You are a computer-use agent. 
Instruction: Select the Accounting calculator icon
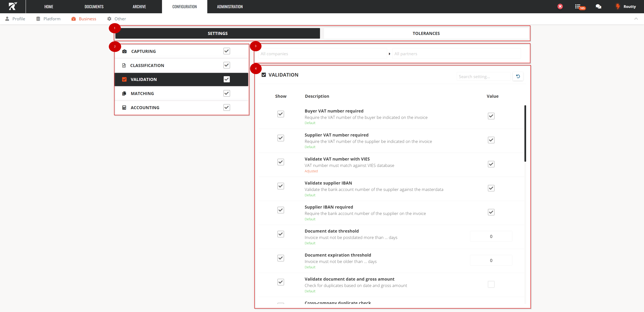pyautogui.click(x=124, y=108)
